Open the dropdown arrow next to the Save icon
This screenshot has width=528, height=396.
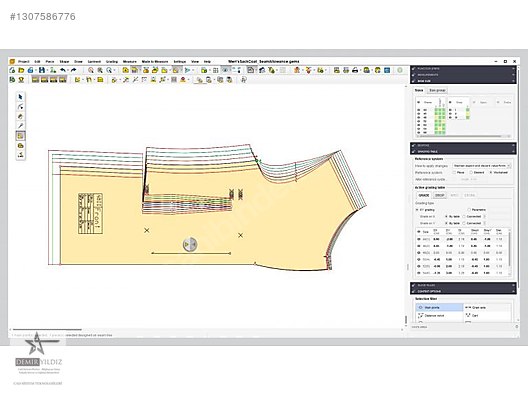(x=47, y=70)
